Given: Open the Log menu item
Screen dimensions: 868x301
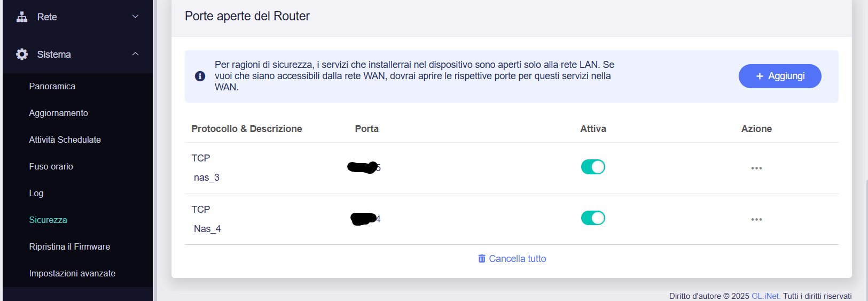Looking at the screenshot, I should pyautogui.click(x=36, y=193).
